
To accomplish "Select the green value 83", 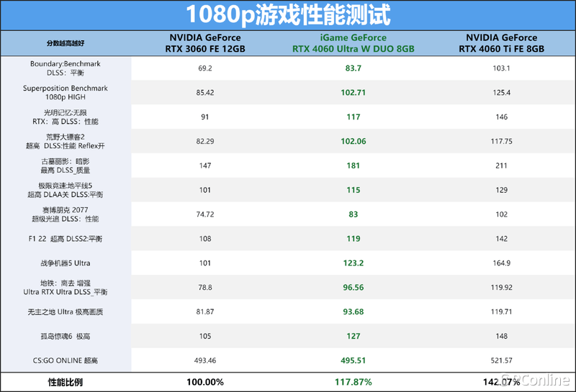I will pyautogui.click(x=354, y=214).
